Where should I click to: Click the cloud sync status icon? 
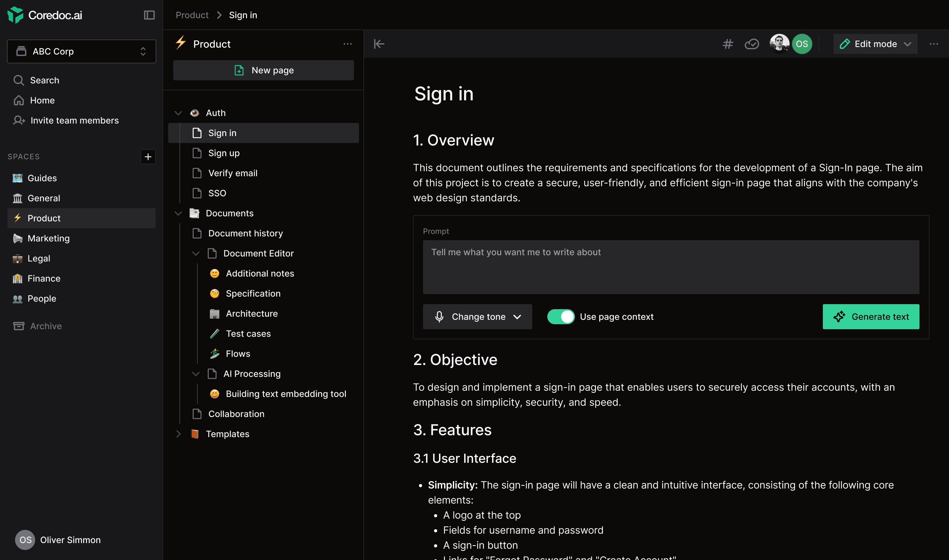point(752,44)
